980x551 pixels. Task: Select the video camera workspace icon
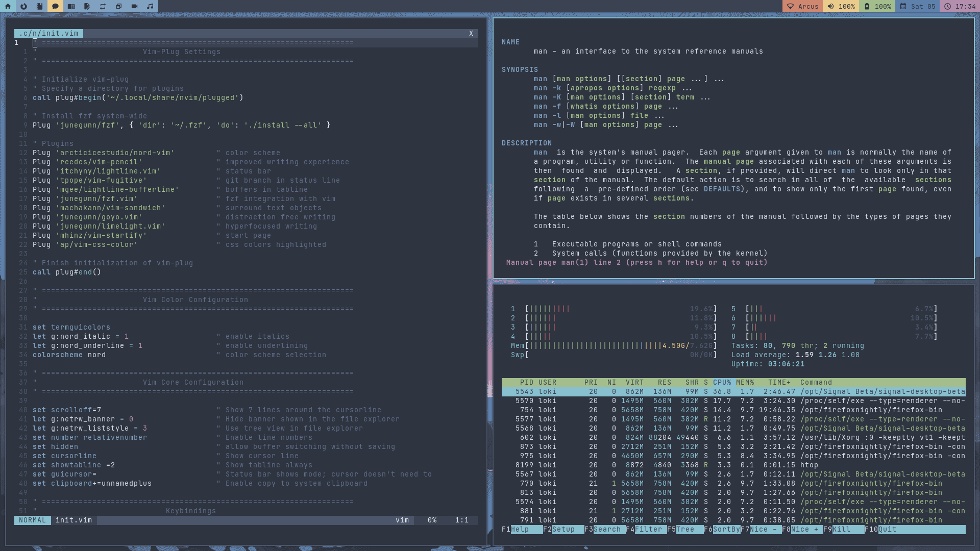[x=134, y=6]
